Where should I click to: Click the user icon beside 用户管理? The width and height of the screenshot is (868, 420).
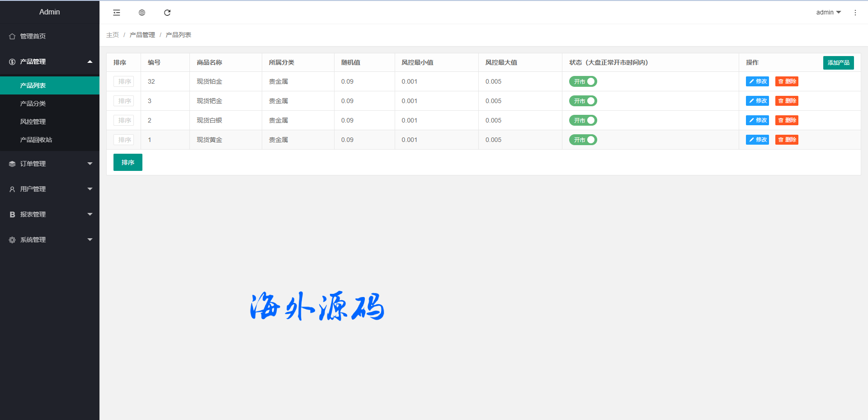click(12, 189)
